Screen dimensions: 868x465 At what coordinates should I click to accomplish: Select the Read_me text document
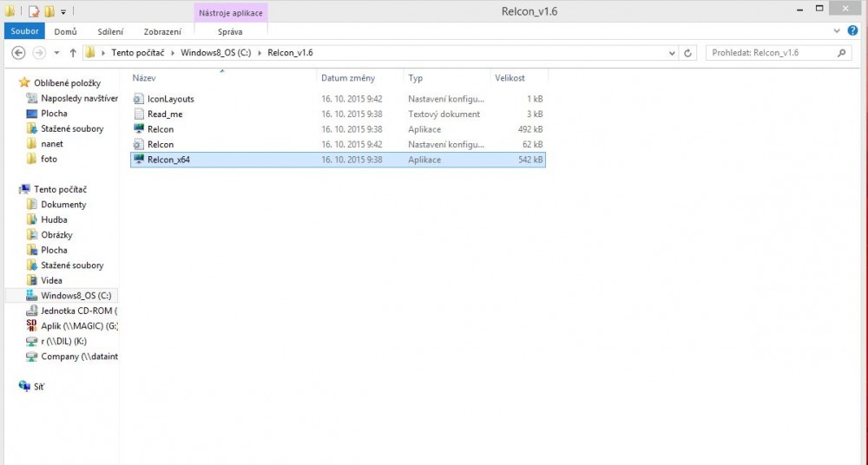[164, 115]
